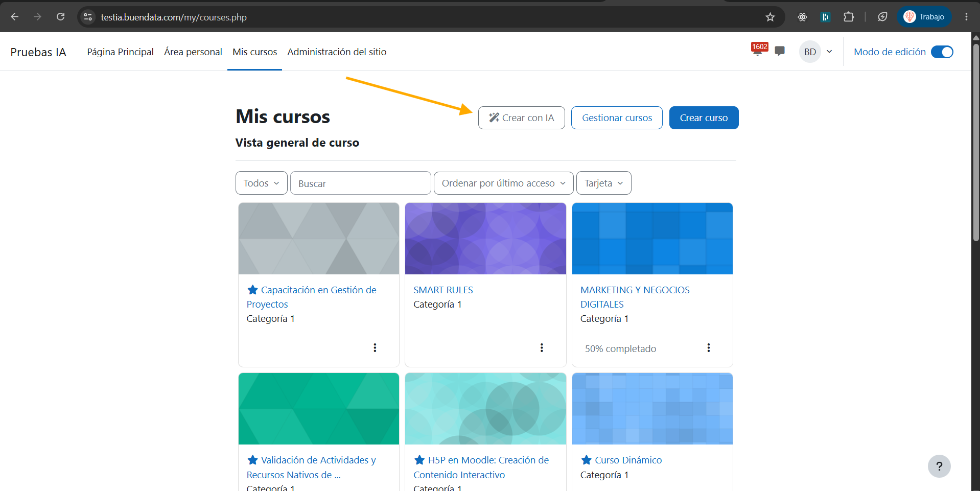Image resolution: width=980 pixels, height=491 pixels.
Task: Open the Área personal tab
Action: (193, 52)
